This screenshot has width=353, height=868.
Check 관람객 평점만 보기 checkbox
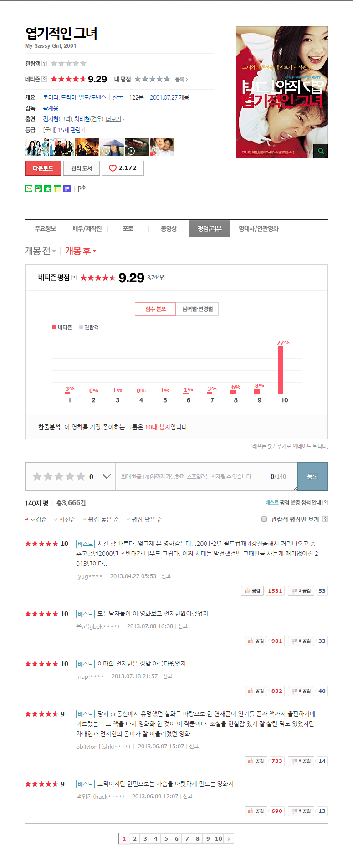tap(264, 519)
